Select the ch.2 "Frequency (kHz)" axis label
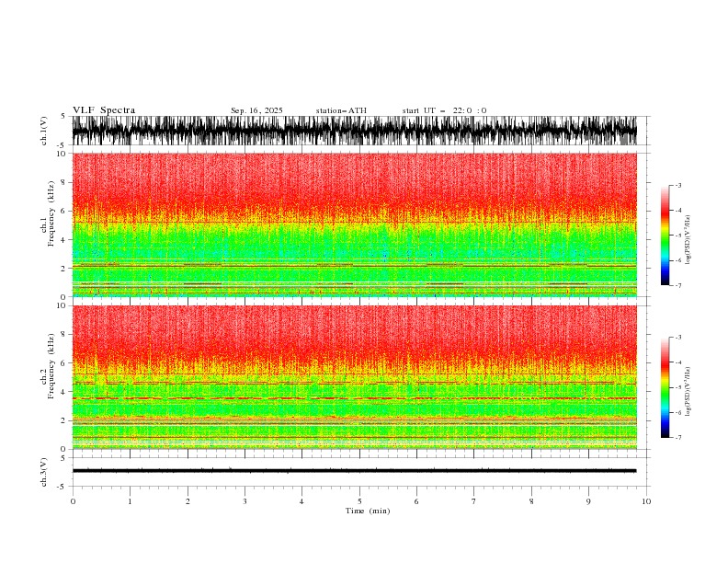 click(51, 366)
